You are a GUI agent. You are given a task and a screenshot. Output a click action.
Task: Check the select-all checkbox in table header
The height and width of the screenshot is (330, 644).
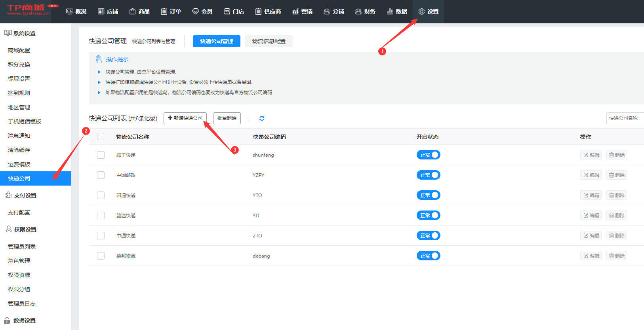(x=101, y=137)
